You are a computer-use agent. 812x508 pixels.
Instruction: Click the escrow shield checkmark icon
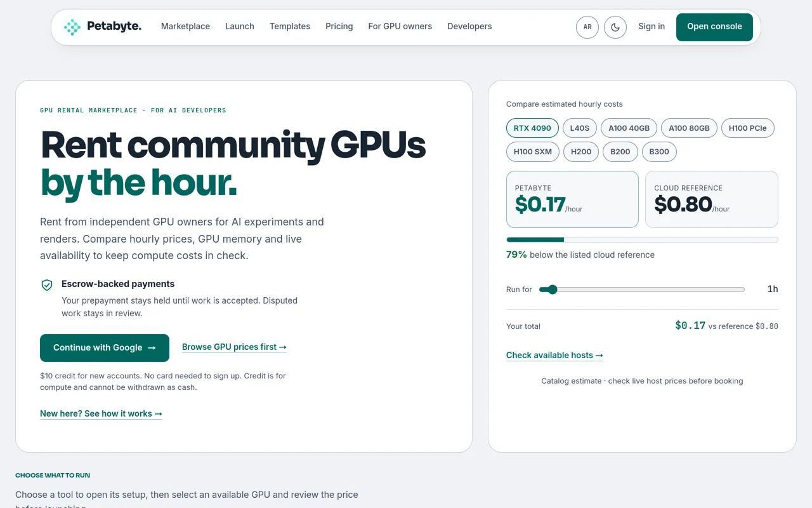point(47,285)
